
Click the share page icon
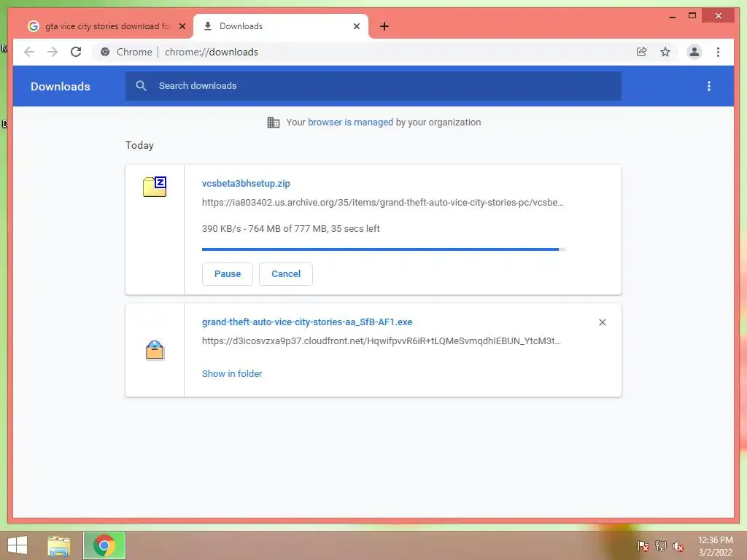pos(642,52)
